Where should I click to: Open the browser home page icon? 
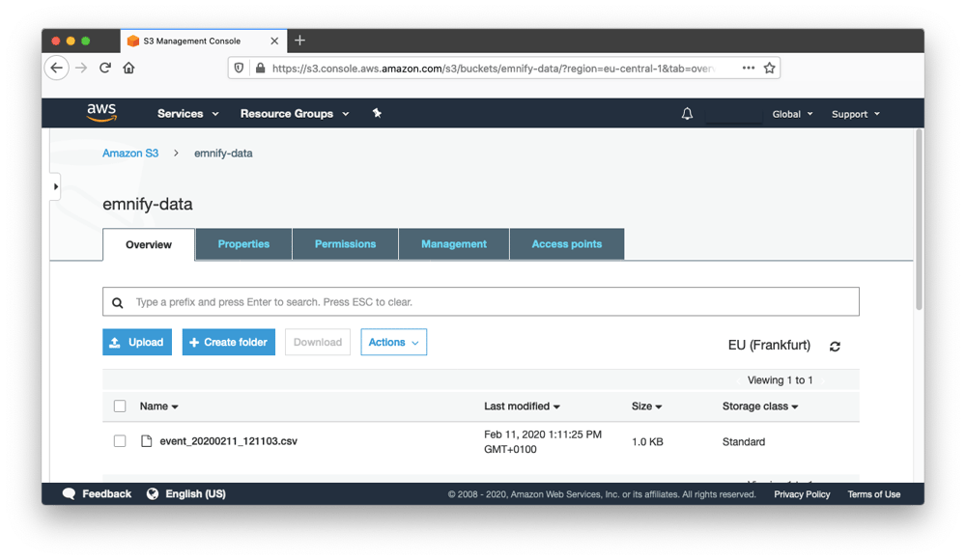pyautogui.click(x=128, y=68)
